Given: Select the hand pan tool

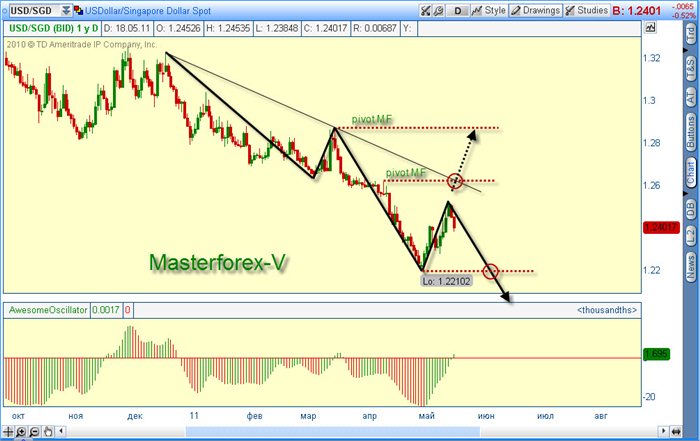Looking at the screenshot, I should pyautogui.click(x=47, y=432).
